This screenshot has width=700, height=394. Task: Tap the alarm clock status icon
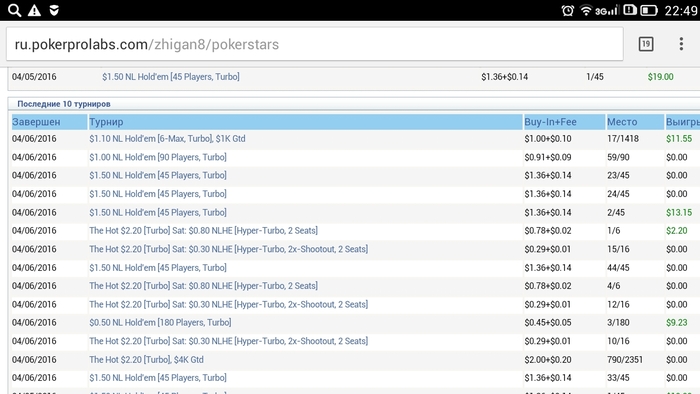click(x=567, y=10)
